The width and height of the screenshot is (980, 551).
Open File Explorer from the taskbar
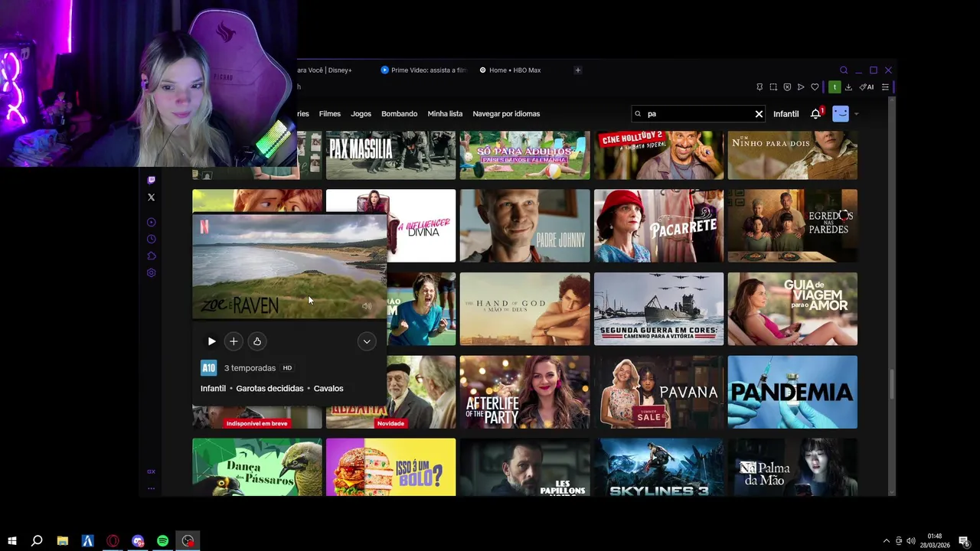coord(62,541)
